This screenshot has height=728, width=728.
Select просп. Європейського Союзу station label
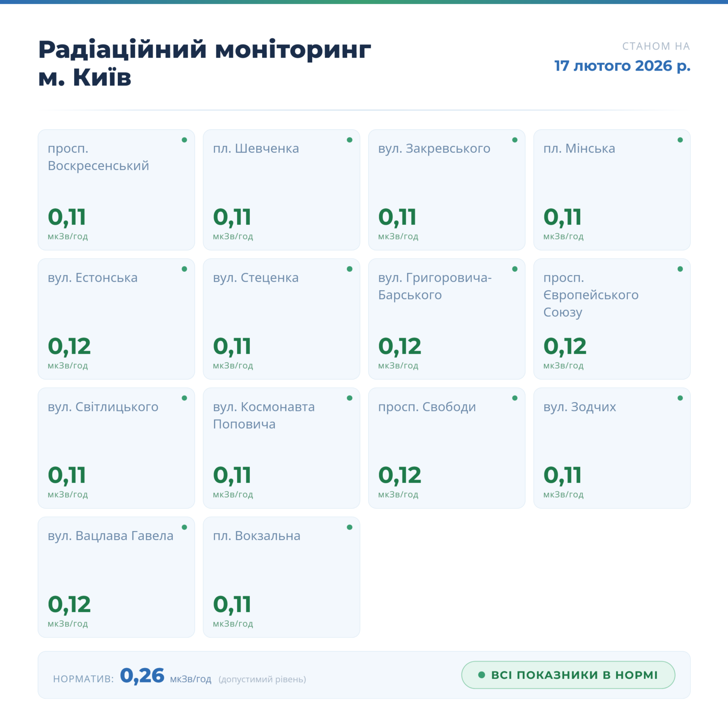pyautogui.click(x=591, y=295)
